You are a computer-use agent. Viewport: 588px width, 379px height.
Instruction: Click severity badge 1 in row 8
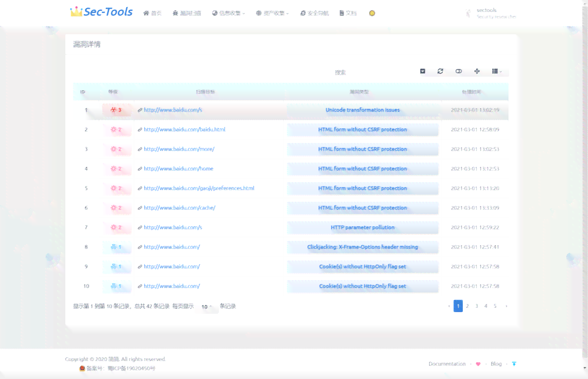click(x=117, y=247)
